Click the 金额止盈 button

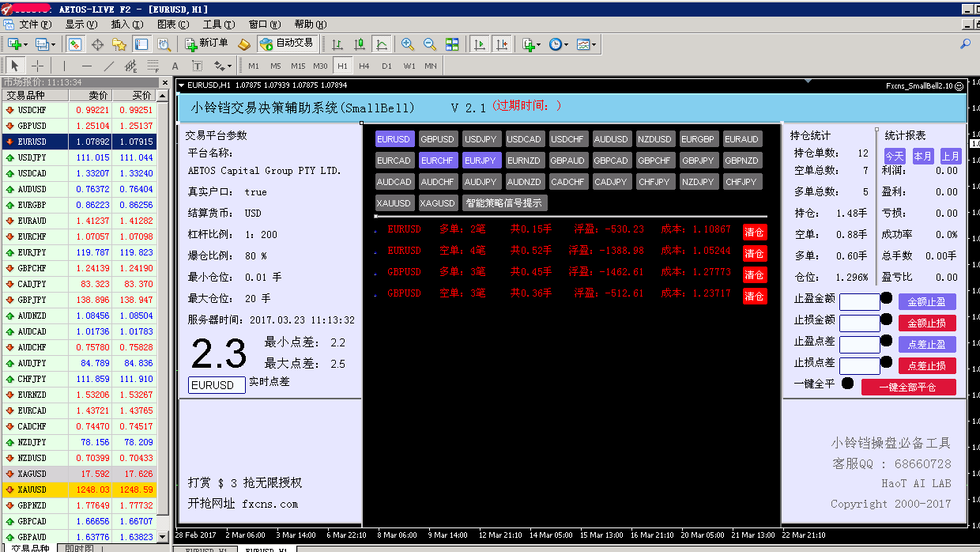[927, 301]
